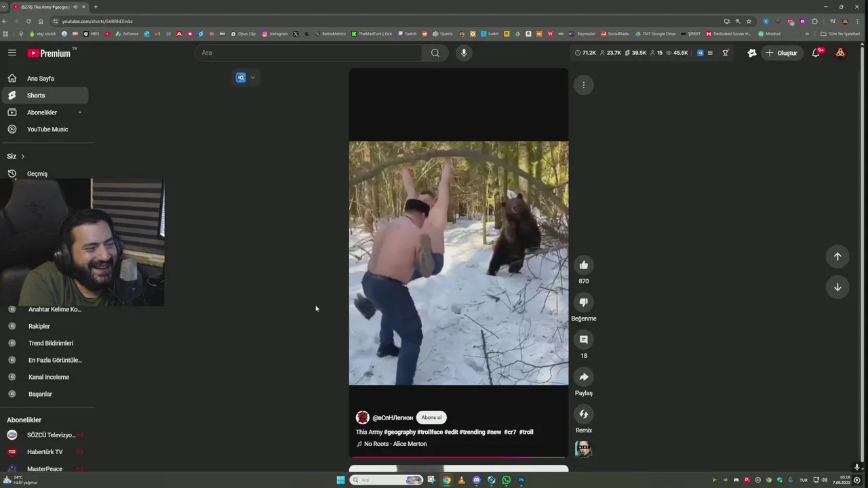Open the browser extensions puzzle icon

(815, 21)
